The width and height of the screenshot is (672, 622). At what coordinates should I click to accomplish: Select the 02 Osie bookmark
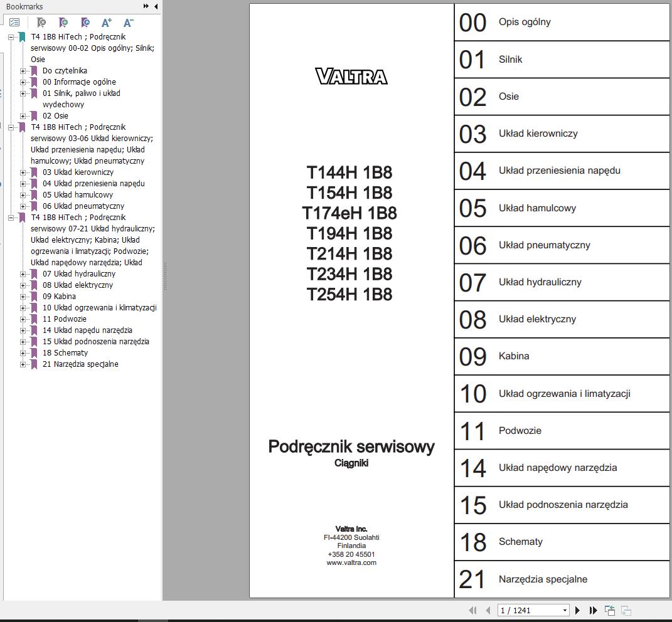(x=55, y=115)
